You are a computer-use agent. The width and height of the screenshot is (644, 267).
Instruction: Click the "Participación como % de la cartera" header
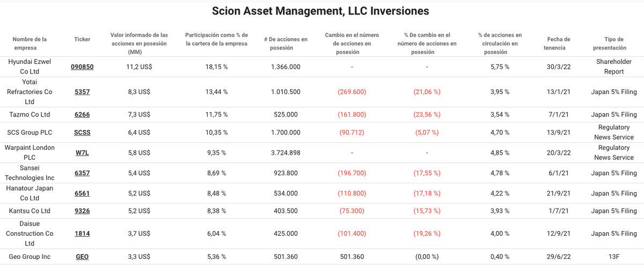pyautogui.click(x=216, y=39)
